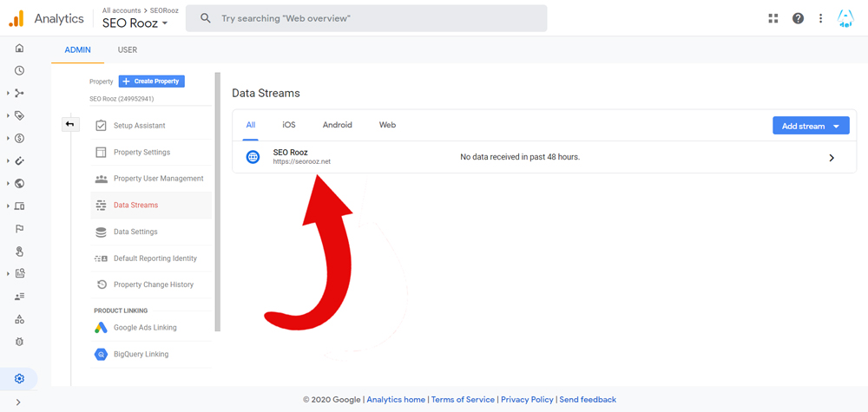Open the Engagement tag icon
Image resolution: width=868 pixels, height=412 pixels.
[x=19, y=115]
